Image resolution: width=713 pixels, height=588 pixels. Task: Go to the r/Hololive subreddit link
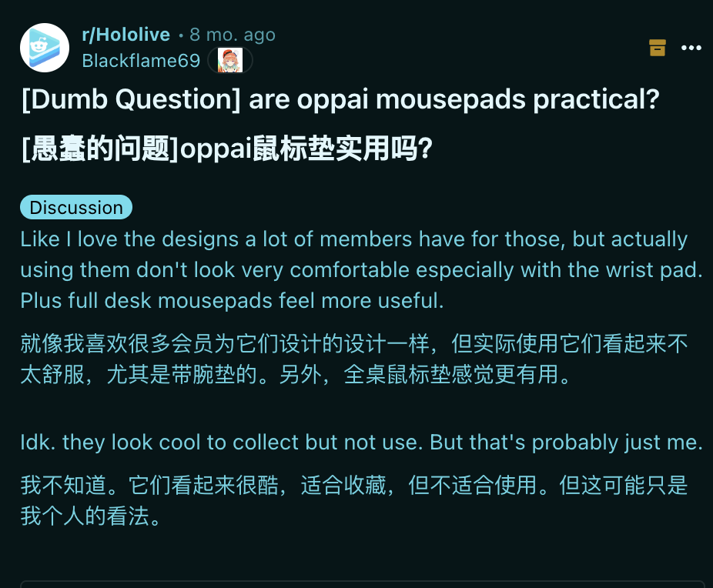(126, 35)
